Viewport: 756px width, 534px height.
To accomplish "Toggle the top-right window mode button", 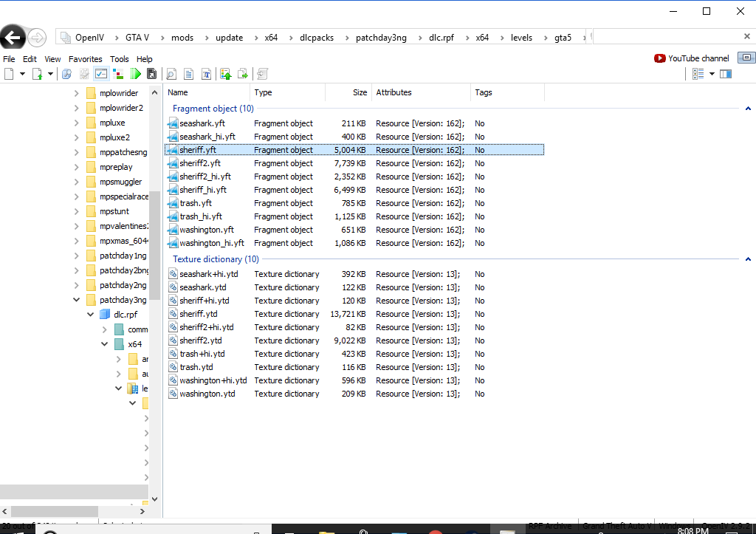I will (x=747, y=58).
